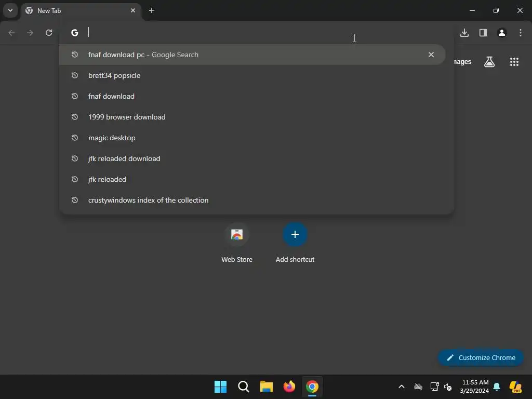Open the Google apps grid
The height and width of the screenshot is (399, 532).
tap(514, 62)
